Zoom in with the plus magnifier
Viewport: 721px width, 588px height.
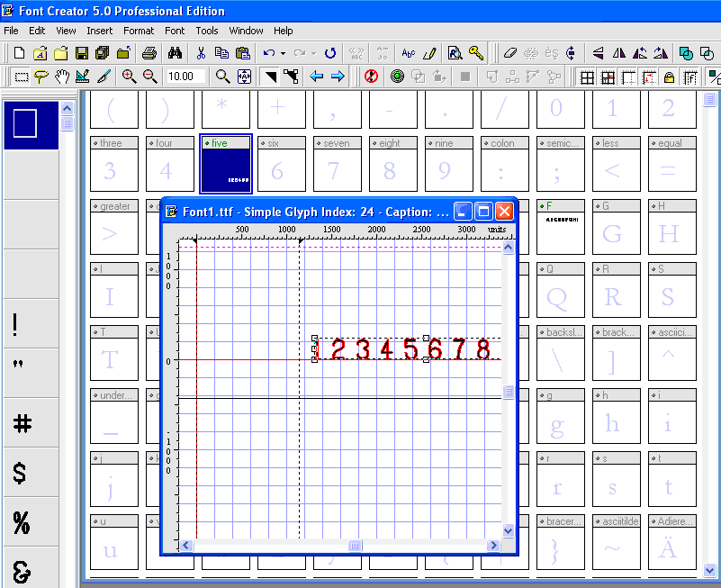pyautogui.click(x=130, y=77)
